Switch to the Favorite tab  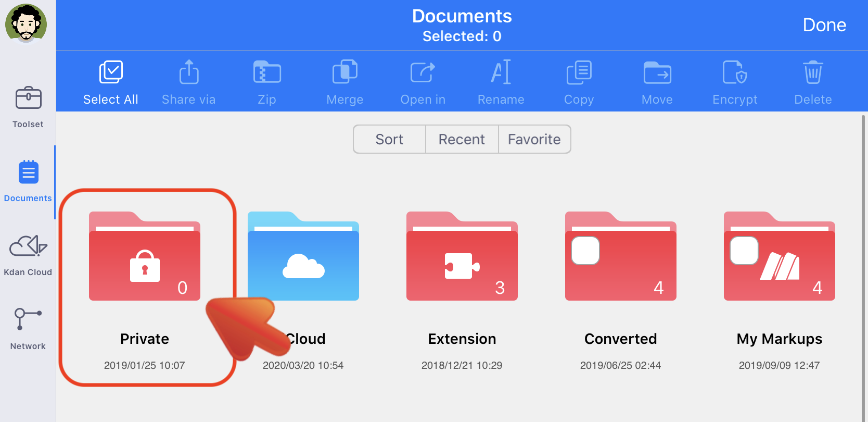click(x=534, y=139)
